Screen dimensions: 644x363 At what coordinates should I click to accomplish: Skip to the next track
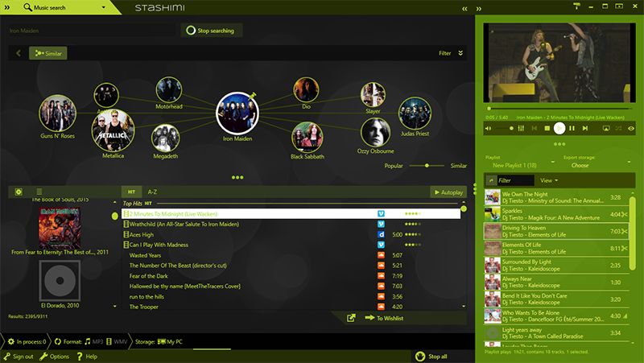pos(584,128)
